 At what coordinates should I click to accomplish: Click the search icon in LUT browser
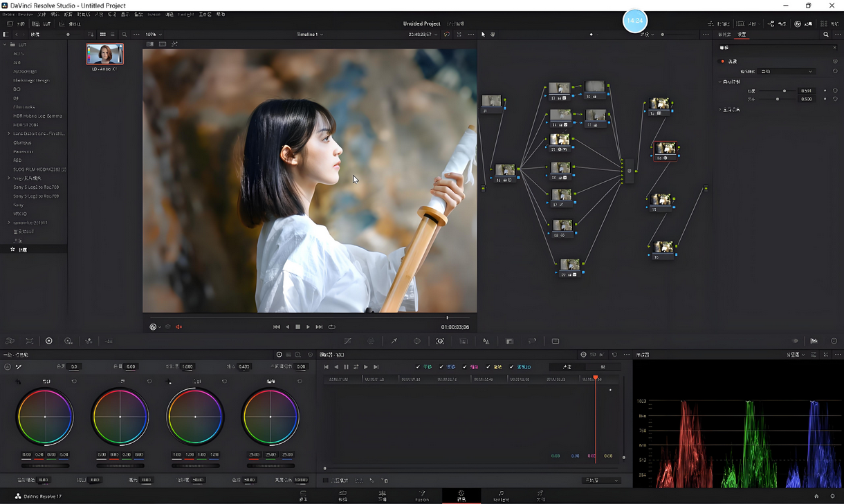[125, 35]
